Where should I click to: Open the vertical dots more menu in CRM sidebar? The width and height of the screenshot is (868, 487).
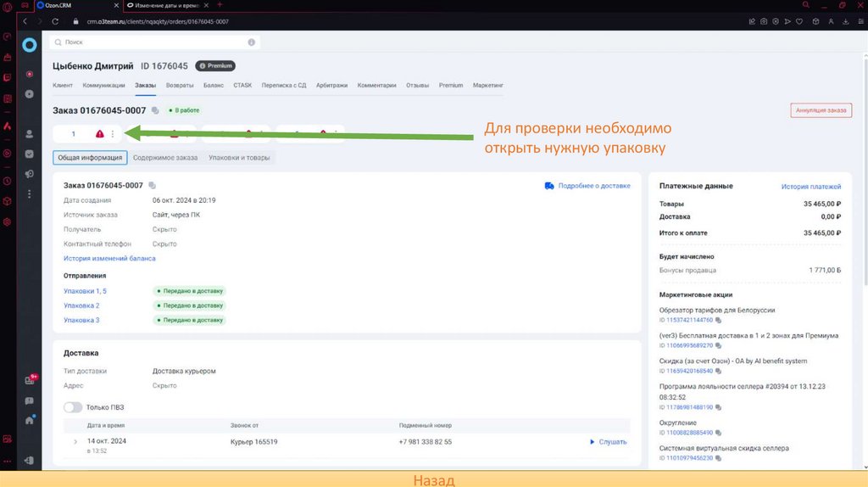point(30,194)
